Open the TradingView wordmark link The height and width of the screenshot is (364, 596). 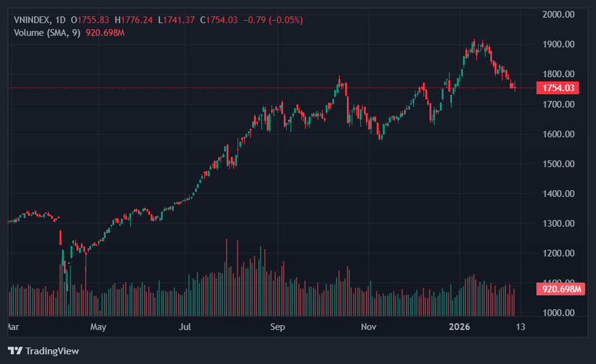[x=52, y=351]
